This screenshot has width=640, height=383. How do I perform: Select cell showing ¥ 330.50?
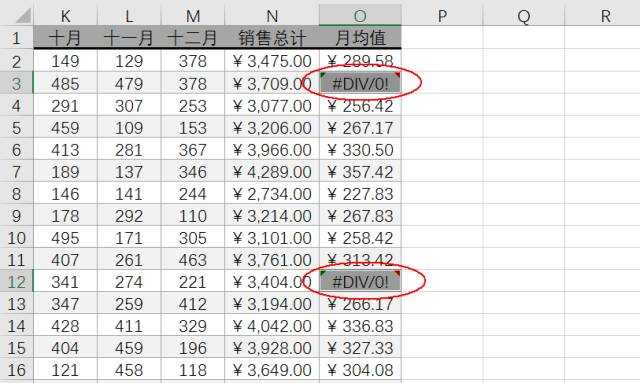click(360, 149)
